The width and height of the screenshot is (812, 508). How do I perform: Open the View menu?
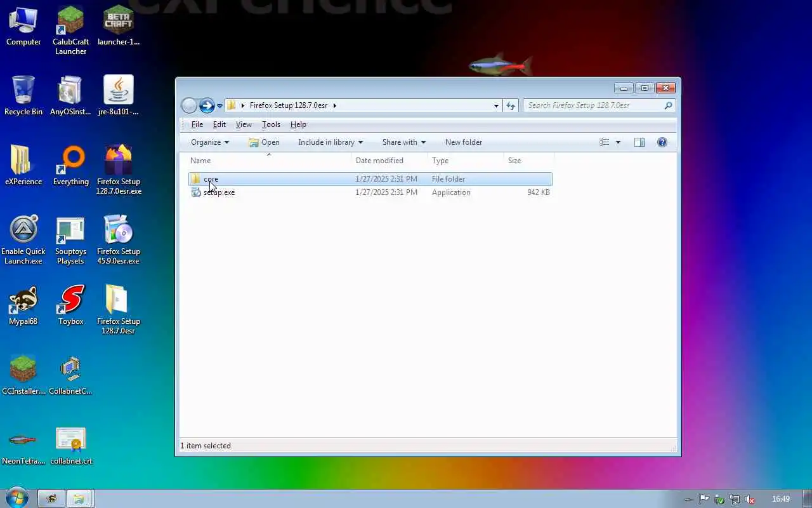tap(244, 124)
